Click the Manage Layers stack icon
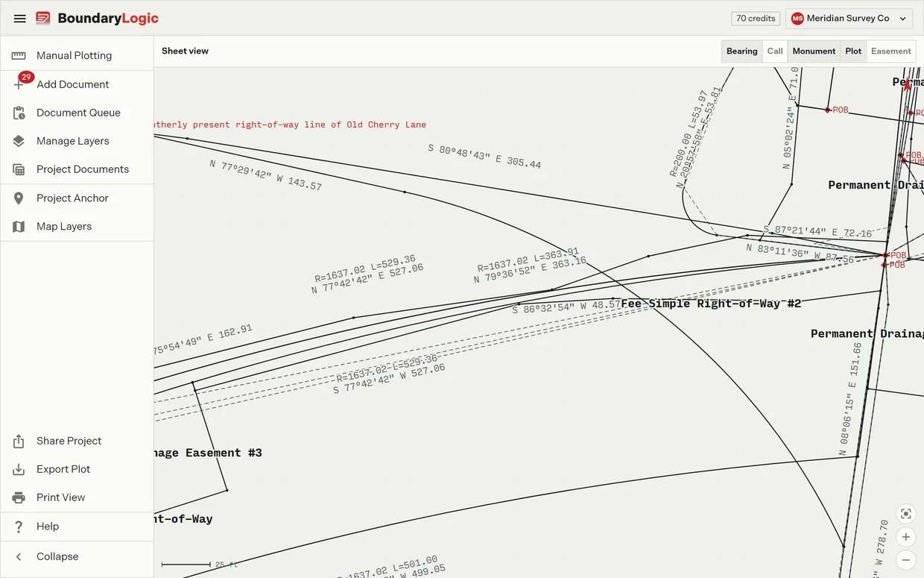The height and width of the screenshot is (578, 924). point(19,141)
